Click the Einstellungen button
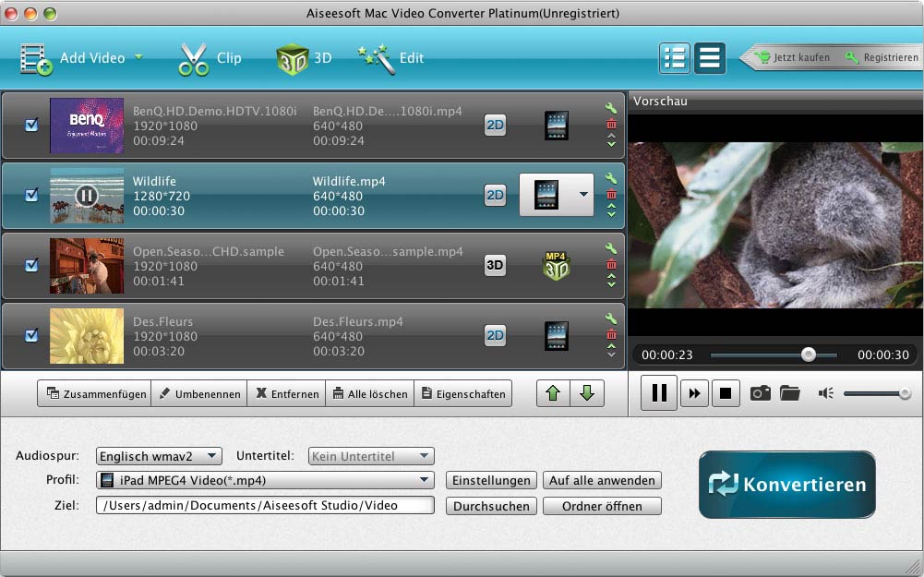Image resolution: width=924 pixels, height=577 pixels. pyautogui.click(x=491, y=480)
